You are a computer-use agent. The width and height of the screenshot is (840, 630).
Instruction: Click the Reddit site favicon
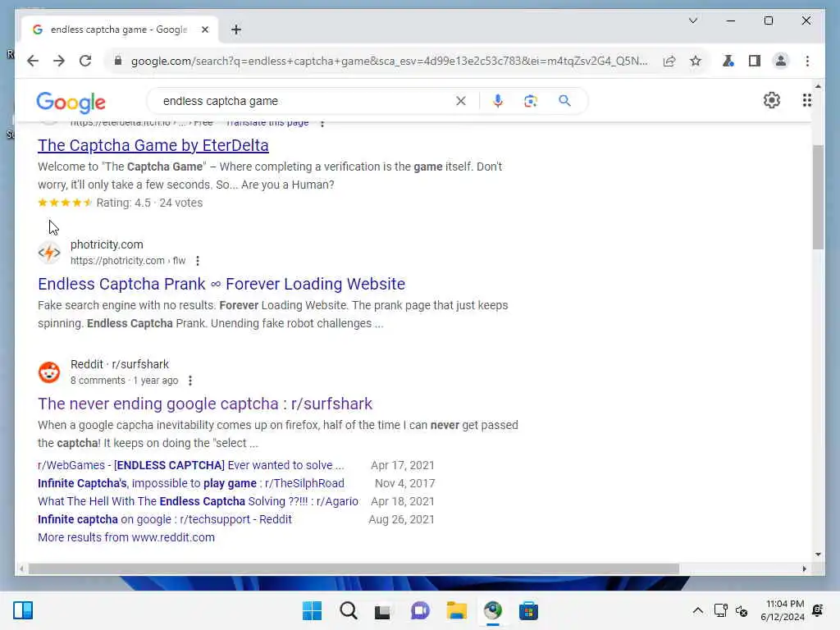(x=49, y=372)
